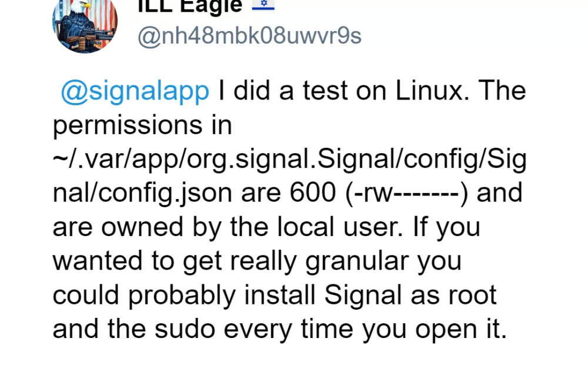Click the word permissions in the tweet
The height and width of the screenshot is (368, 588).
pyautogui.click(x=128, y=126)
